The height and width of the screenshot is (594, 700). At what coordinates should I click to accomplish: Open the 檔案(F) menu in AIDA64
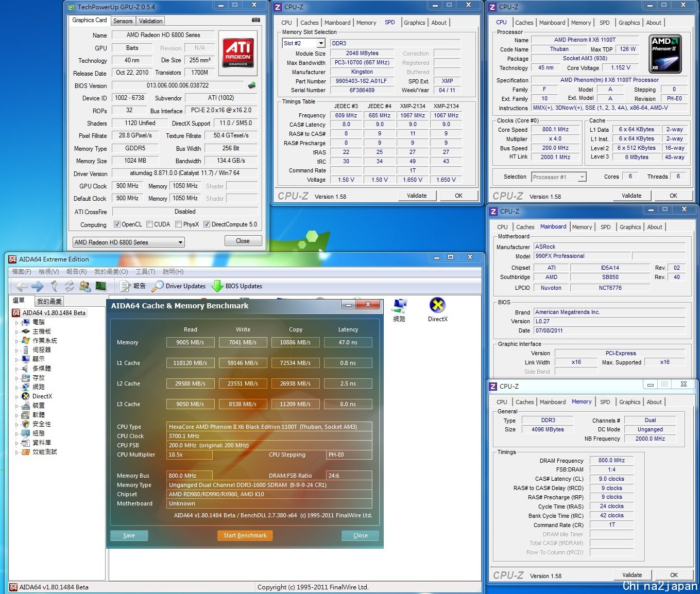coord(22,272)
